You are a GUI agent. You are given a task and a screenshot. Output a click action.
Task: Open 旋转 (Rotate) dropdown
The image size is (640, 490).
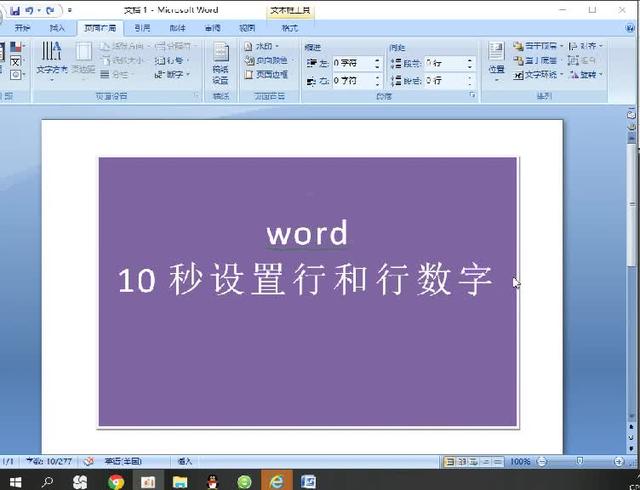point(585,75)
